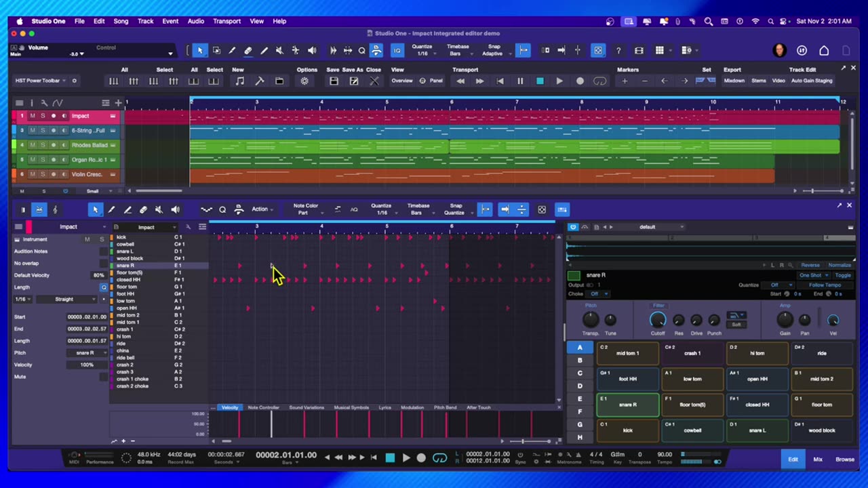868x488 pixels.
Task: Open the Snap Adaptive dropdown
Action: coord(493,50)
